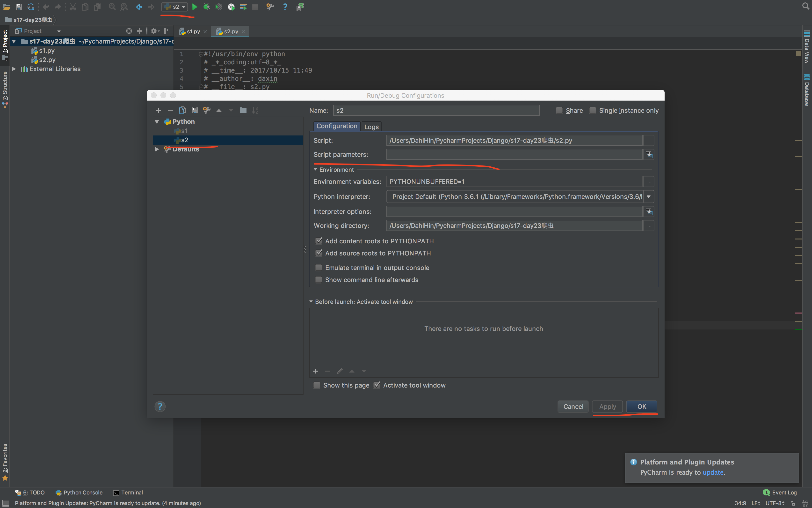Switch to the Logs tab
The width and height of the screenshot is (812, 508).
[x=371, y=127]
